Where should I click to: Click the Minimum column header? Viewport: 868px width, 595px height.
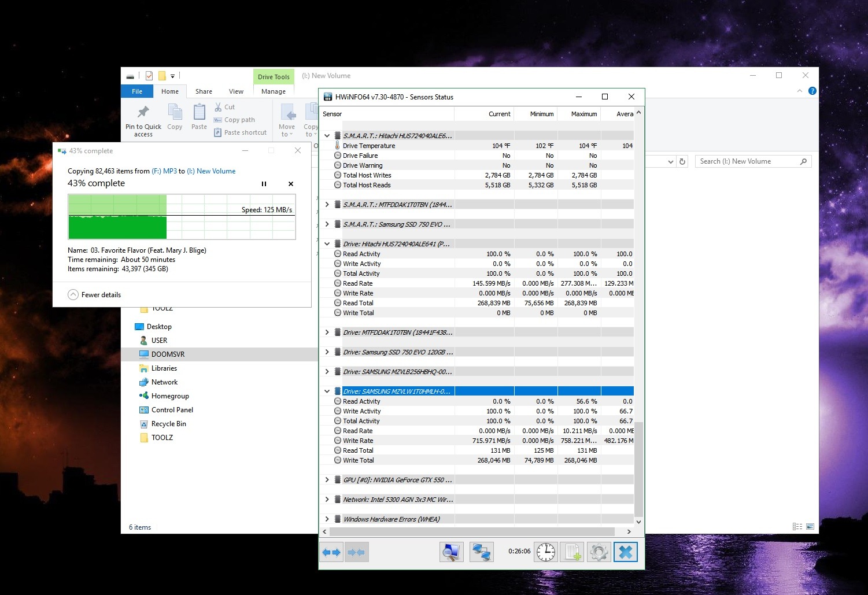point(535,114)
